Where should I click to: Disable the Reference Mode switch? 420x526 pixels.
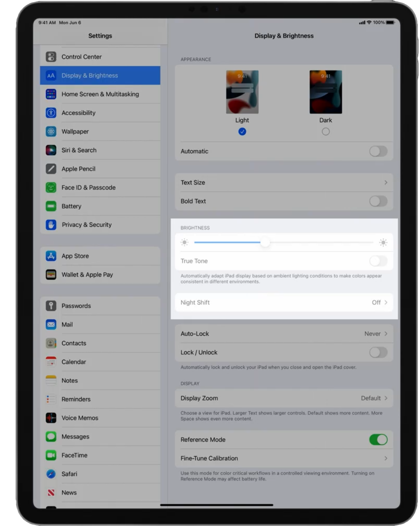coord(378,439)
